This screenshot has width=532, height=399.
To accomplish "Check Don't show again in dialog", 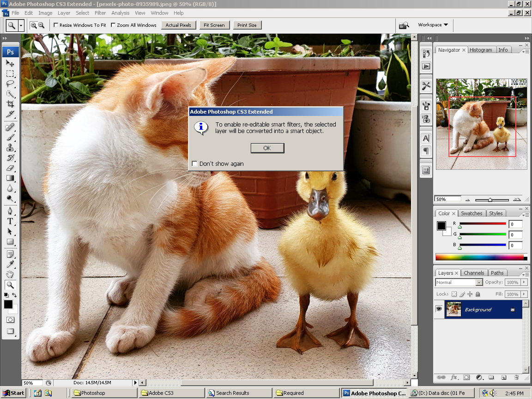I will pos(195,163).
